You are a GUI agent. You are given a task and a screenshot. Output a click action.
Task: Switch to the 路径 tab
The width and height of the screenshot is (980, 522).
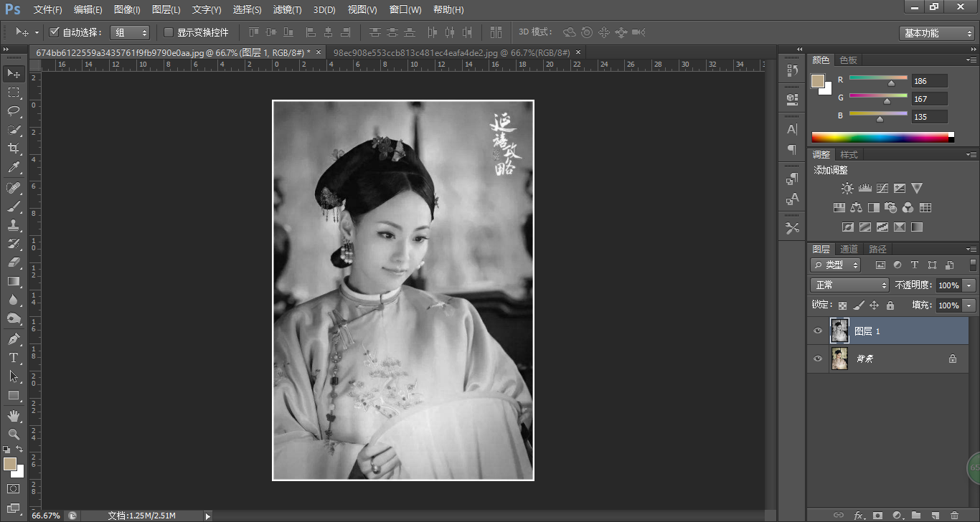[877, 249]
